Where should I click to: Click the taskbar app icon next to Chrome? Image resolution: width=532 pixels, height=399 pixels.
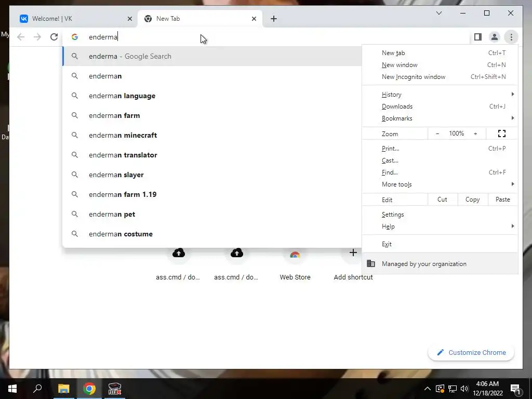(x=115, y=389)
